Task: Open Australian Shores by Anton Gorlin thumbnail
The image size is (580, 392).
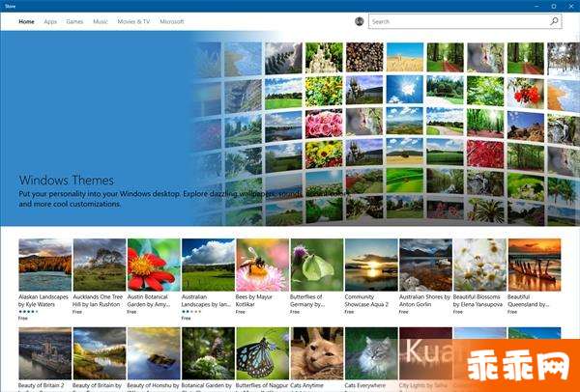Action: (425, 265)
